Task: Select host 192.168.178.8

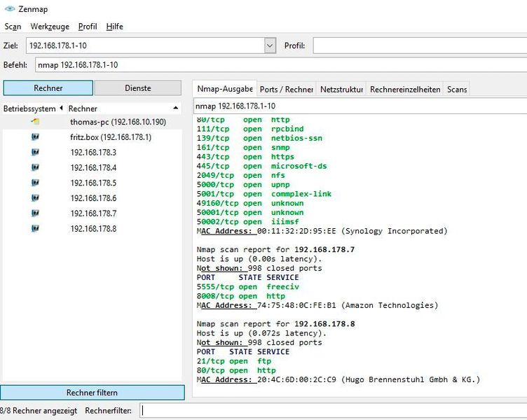Action: 93,229
